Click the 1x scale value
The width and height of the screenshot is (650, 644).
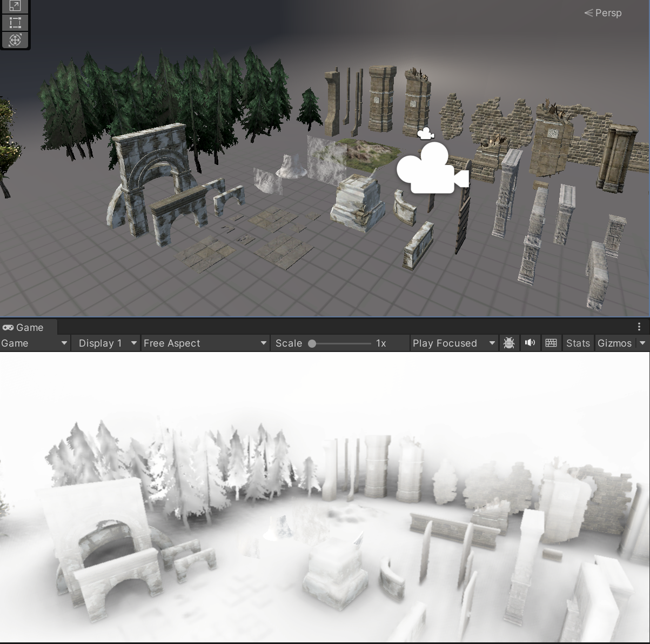(x=381, y=343)
